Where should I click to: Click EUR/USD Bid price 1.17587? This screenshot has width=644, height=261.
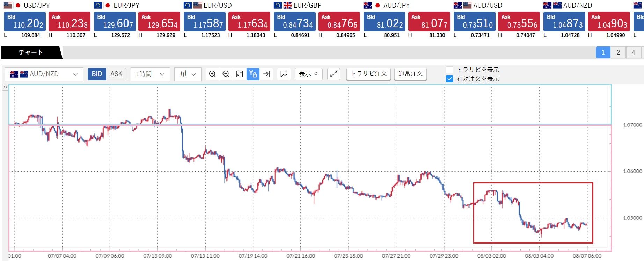[x=205, y=21]
